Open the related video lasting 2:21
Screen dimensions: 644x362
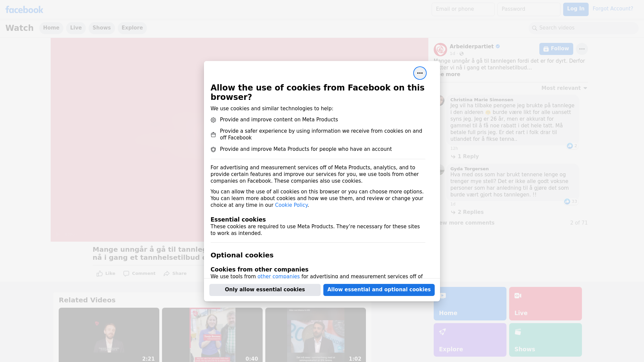109,335
